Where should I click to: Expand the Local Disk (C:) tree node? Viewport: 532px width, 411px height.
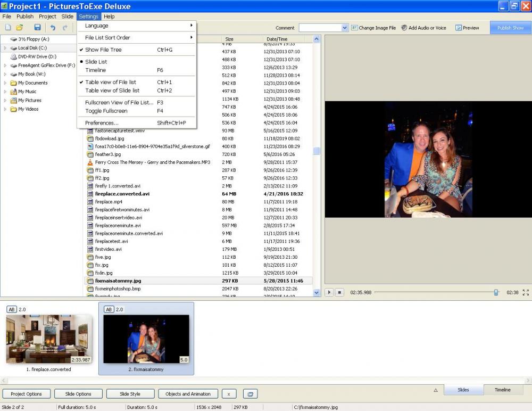pos(5,48)
